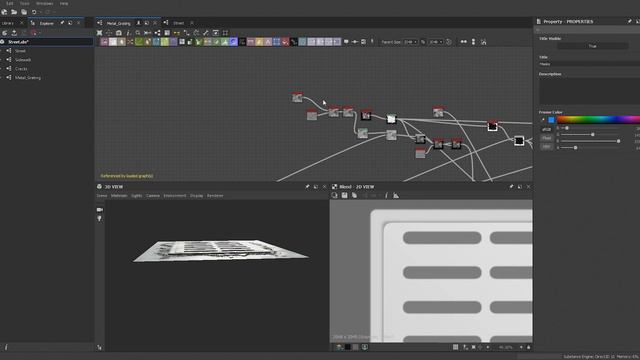Open the Help menu

click(64, 3)
